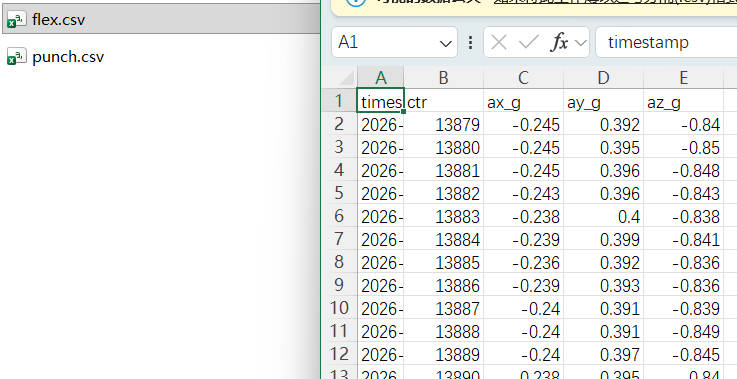Click cell E10 with value -0.839

[x=683, y=308]
